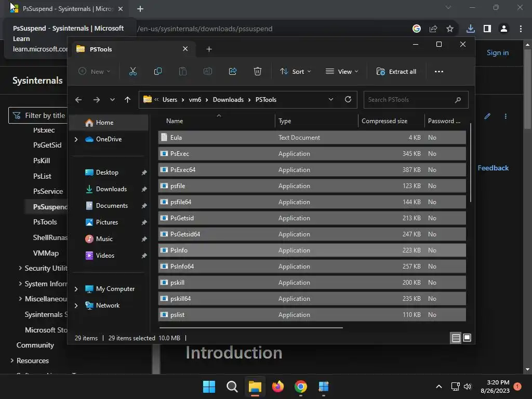Image resolution: width=532 pixels, height=399 pixels.
Task: Click Chrome icon in the taskbar
Action: [x=301, y=387]
